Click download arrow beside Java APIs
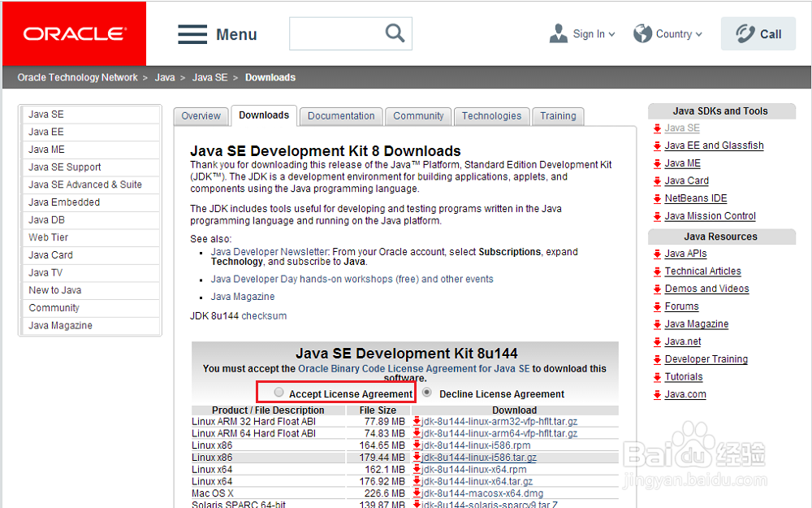812x508 pixels. 657,254
